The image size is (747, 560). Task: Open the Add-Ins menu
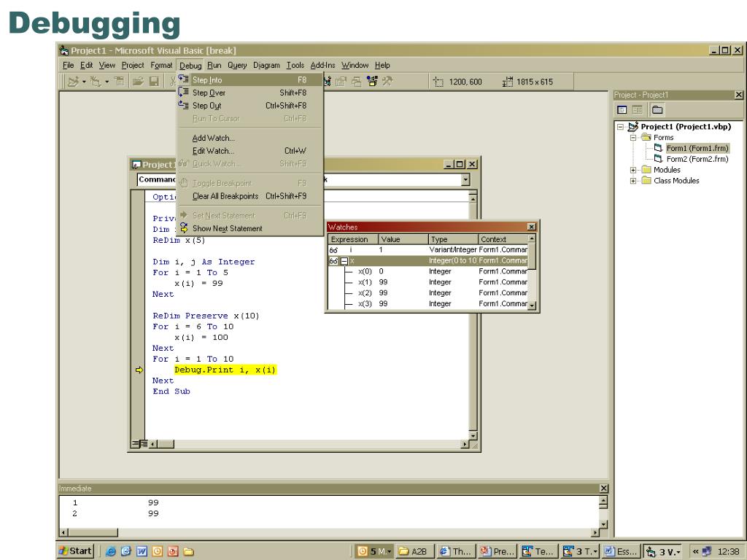(x=322, y=65)
